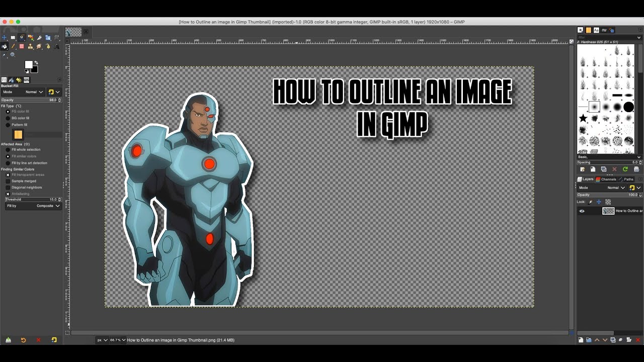Duplicate the selected brush

pyautogui.click(x=604, y=169)
